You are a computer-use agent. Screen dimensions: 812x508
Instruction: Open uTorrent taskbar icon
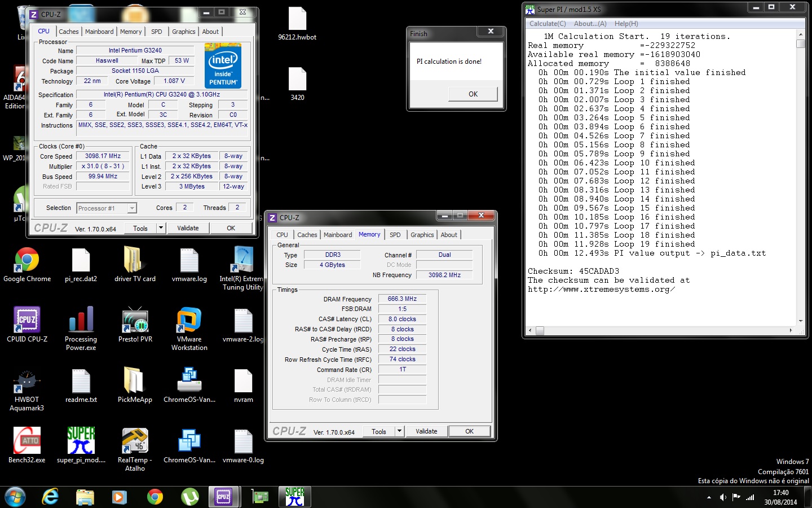[x=189, y=497]
